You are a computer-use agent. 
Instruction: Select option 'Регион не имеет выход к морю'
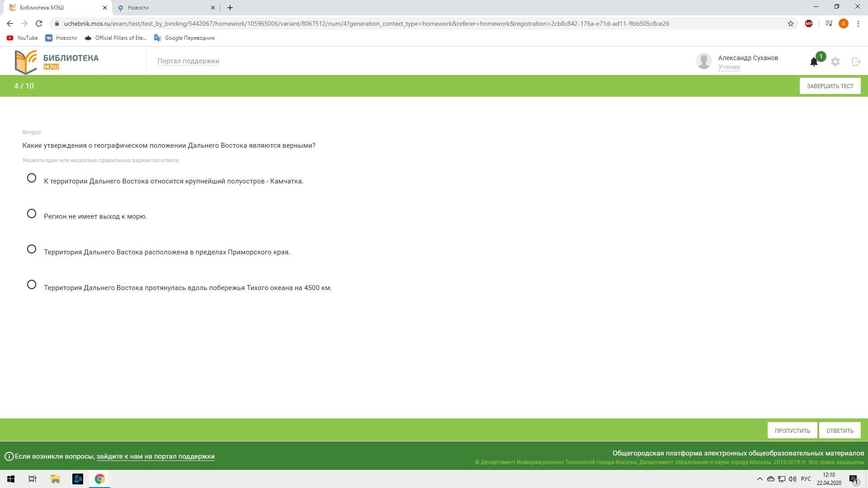(x=32, y=214)
